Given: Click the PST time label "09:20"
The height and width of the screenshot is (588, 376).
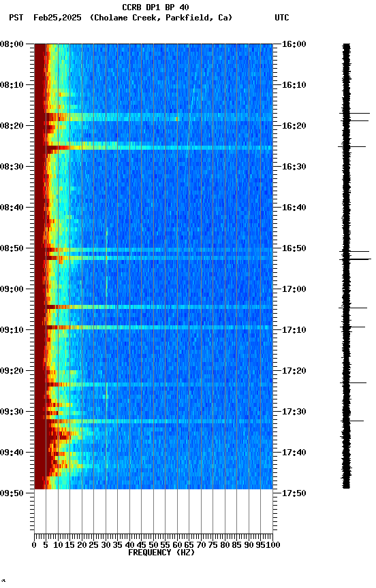Looking at the screenshot, I should (x=12, y=371).
